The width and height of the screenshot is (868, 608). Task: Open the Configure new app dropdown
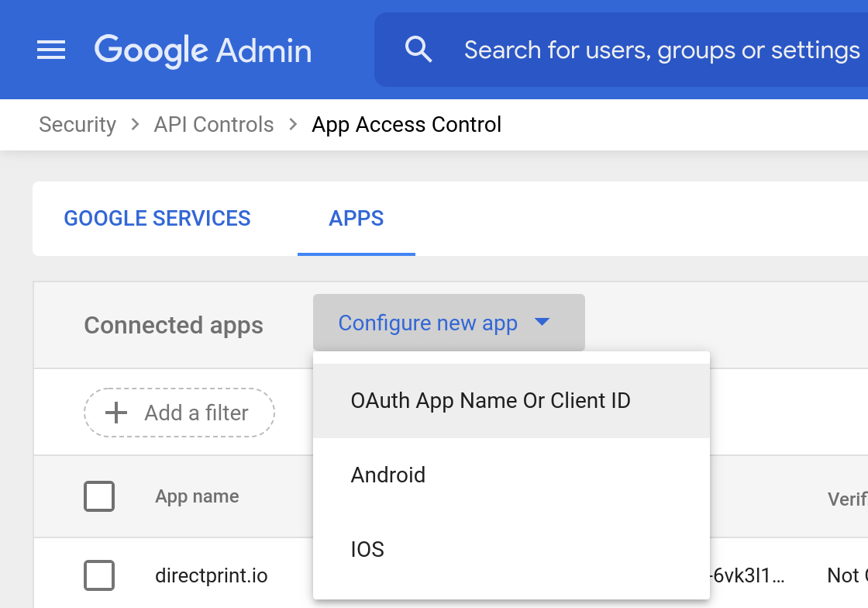coord(449,323)
